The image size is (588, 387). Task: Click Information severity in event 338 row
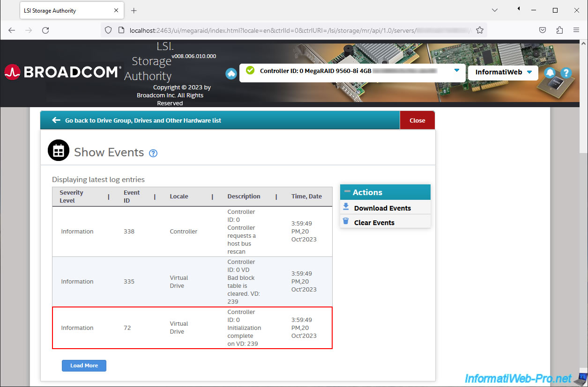pyautogui.click(x=77, y=232)
